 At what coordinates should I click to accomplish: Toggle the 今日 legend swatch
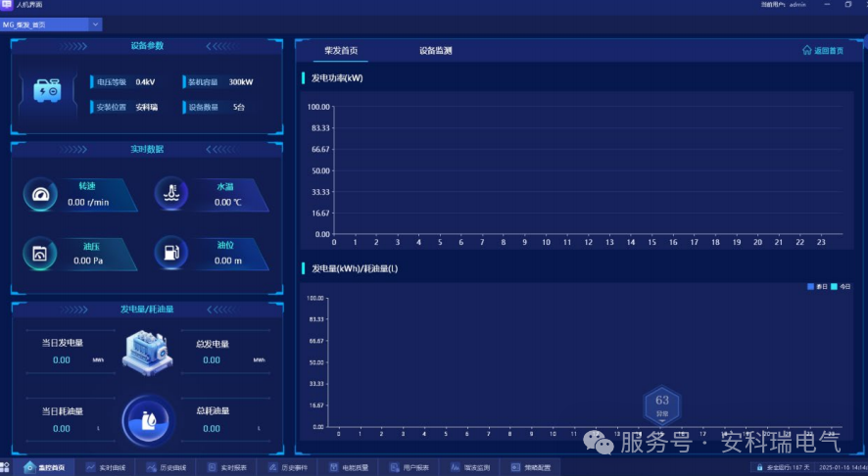pos(834,286)
